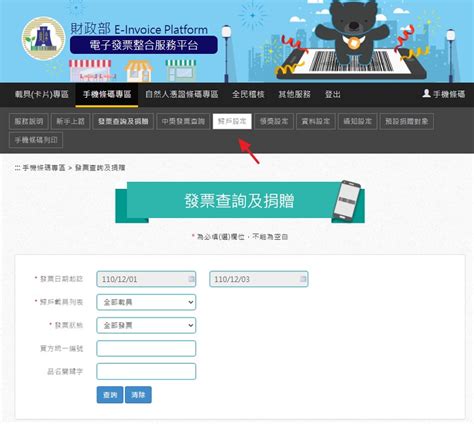The image size is (474, 424).
Task: Select the 全民稽核 menu item
Action: 248,94
